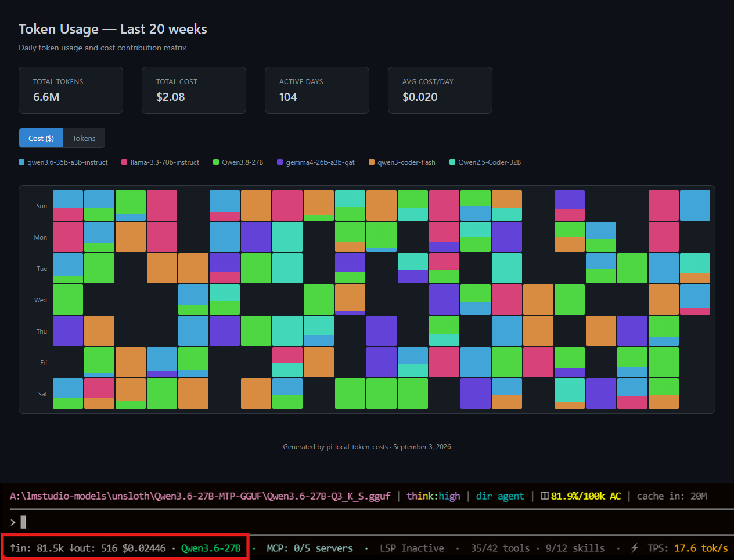Click the Mon row label
734x560 pixels.
click(x=41, y=237)
